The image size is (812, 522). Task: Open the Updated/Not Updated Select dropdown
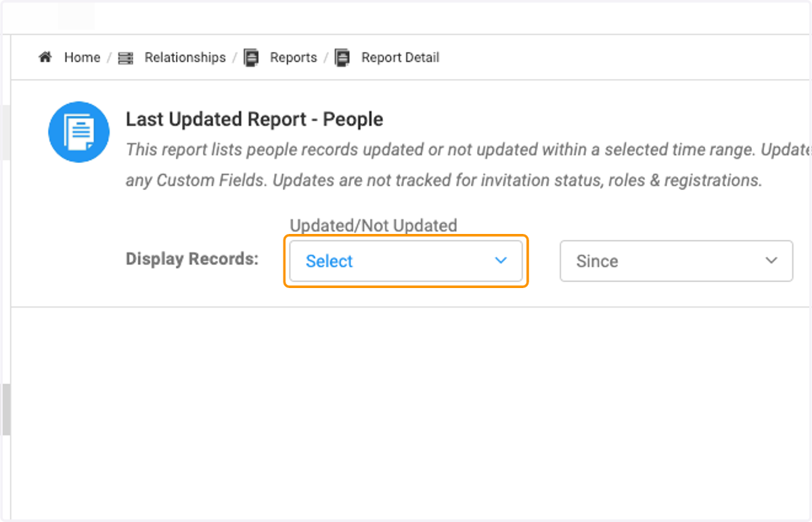click(x=406, y=261)
